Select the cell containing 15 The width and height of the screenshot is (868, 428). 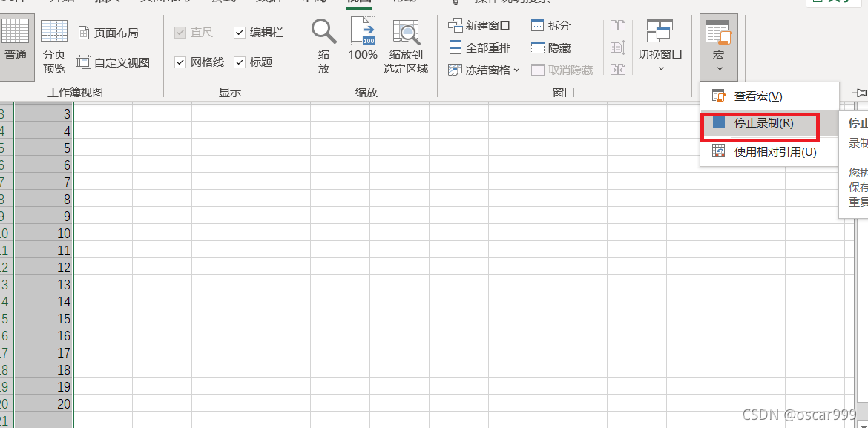tap(44, 319)
